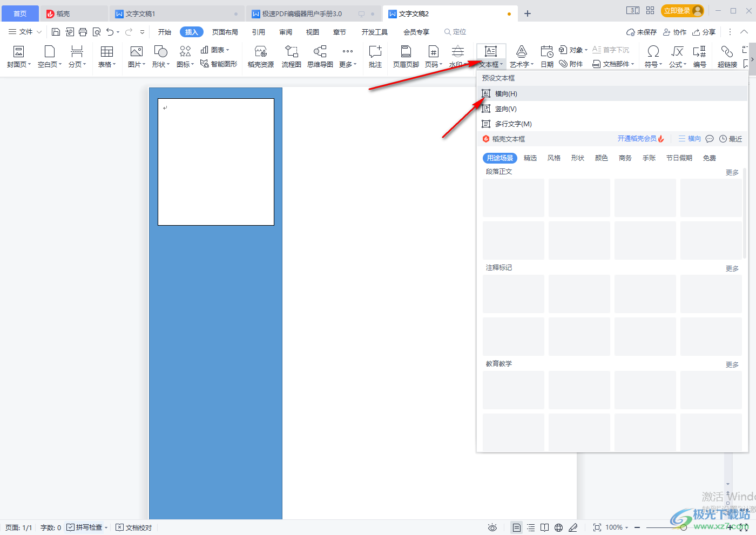Image resolution: width=756 pixels, height=535 pixels.
Task: Select multi-line text 多行文字(M)
Action: click(x=612, y=124)
